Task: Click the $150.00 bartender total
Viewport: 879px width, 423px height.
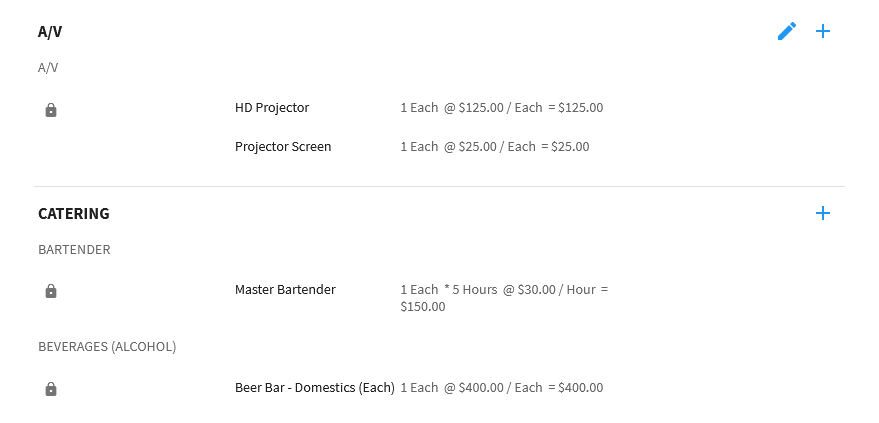Action: 423,307
